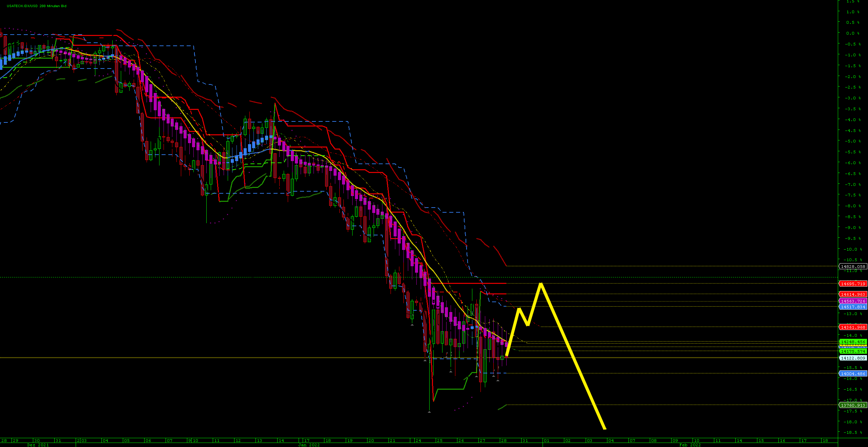Viewport: 868px width, 447px height.
Task: Click the green 14175.574 price tag
Action: click(853, 351)
